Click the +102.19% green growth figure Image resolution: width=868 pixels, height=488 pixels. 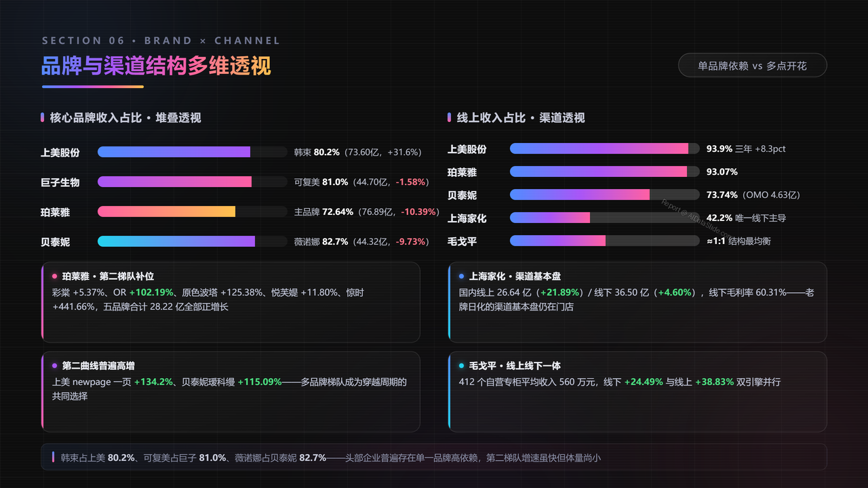point(151,293)
